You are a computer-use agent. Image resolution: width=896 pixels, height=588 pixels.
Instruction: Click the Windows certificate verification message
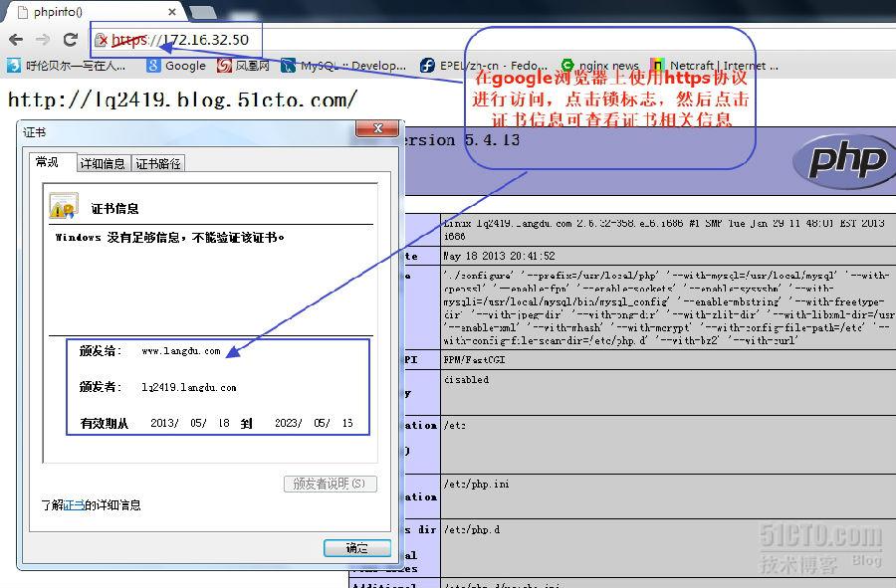tap(169, 238)
